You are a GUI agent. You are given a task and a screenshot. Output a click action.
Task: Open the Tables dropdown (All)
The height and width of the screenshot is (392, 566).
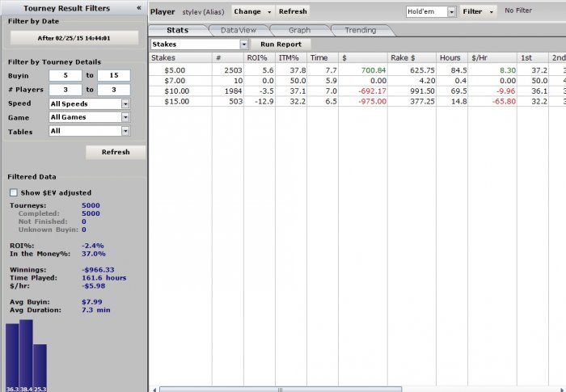(90, 131)
